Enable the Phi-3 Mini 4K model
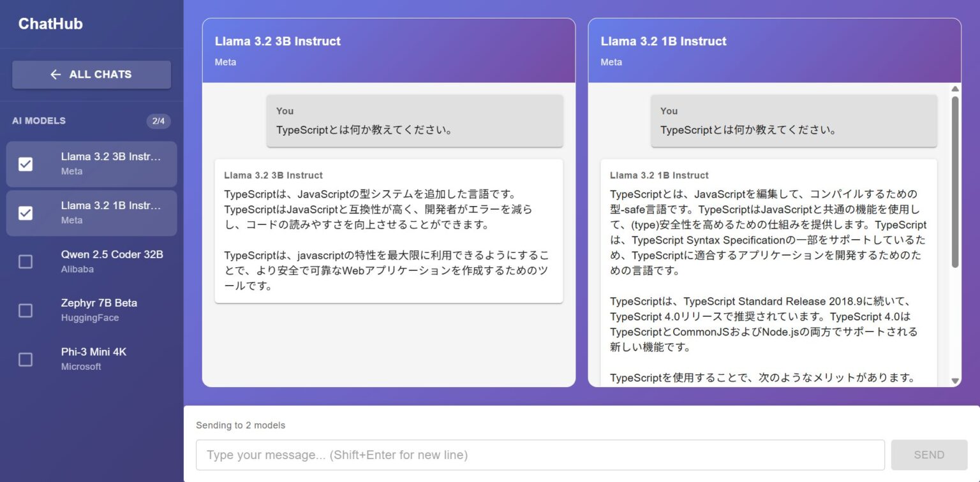 pyautogui.click(x=26, y=360)
